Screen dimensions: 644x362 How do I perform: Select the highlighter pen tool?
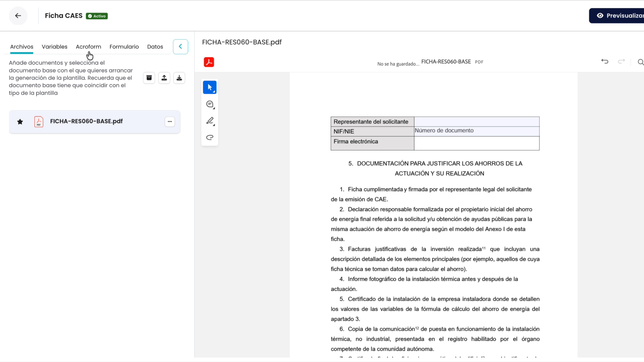point(210,121)
